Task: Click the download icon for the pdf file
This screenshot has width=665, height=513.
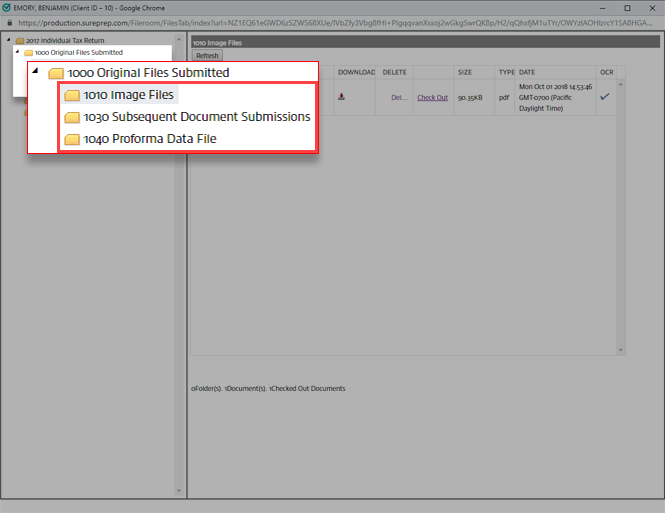Action: click(x=342, y=97)
